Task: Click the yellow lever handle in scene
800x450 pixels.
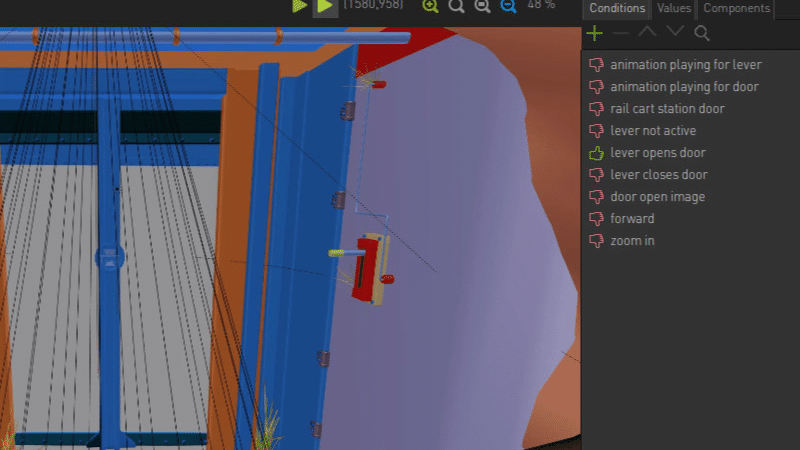Action: (x=337, y=253)
